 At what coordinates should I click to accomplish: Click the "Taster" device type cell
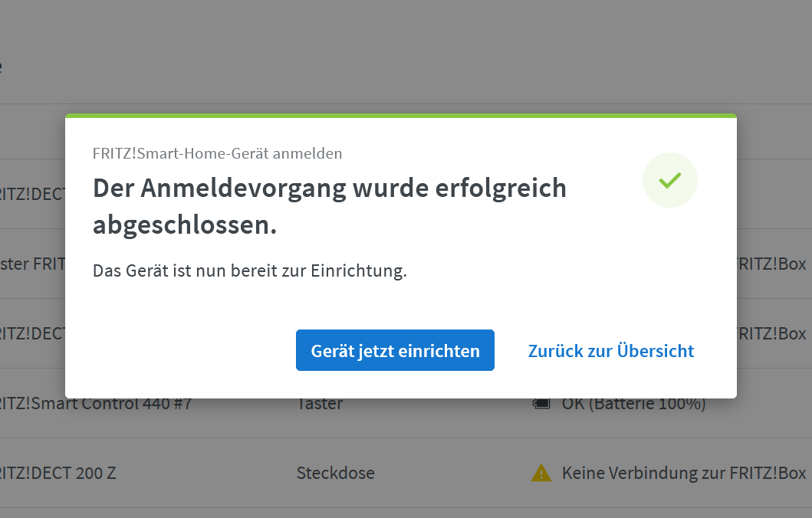click(320, 405)
